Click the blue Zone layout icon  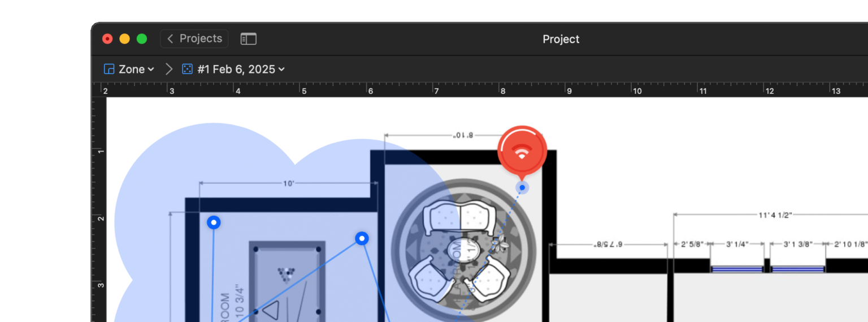pos(109,69)
